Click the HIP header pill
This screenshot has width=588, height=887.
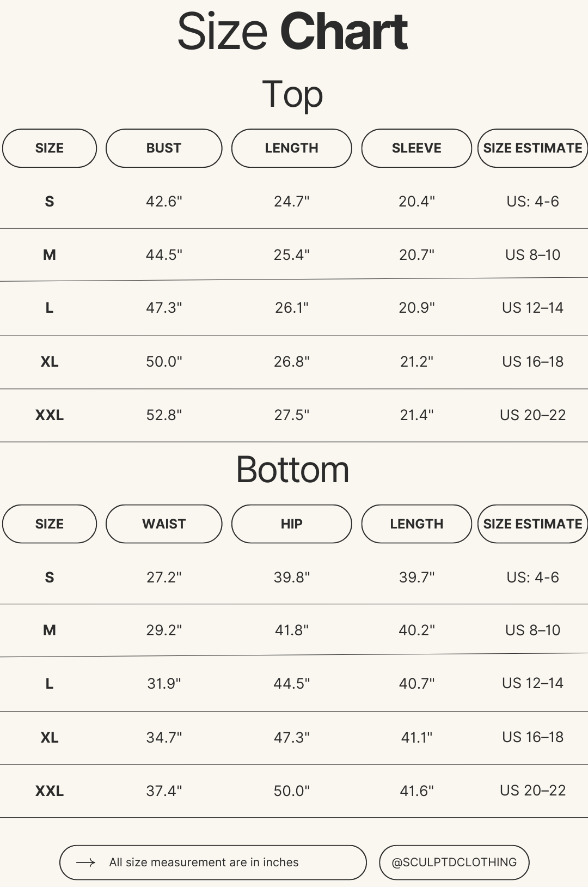coord(291,524)
